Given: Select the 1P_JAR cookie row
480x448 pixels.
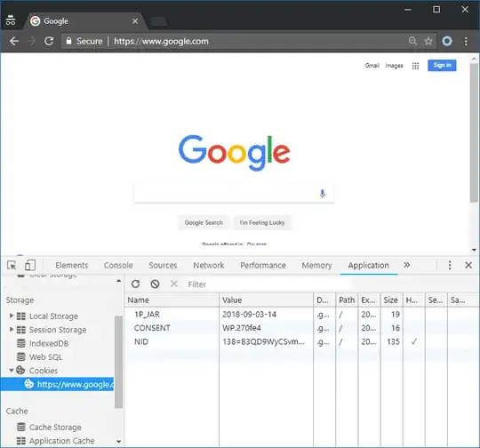Looking at the screenshot, I should pos(302,314).
